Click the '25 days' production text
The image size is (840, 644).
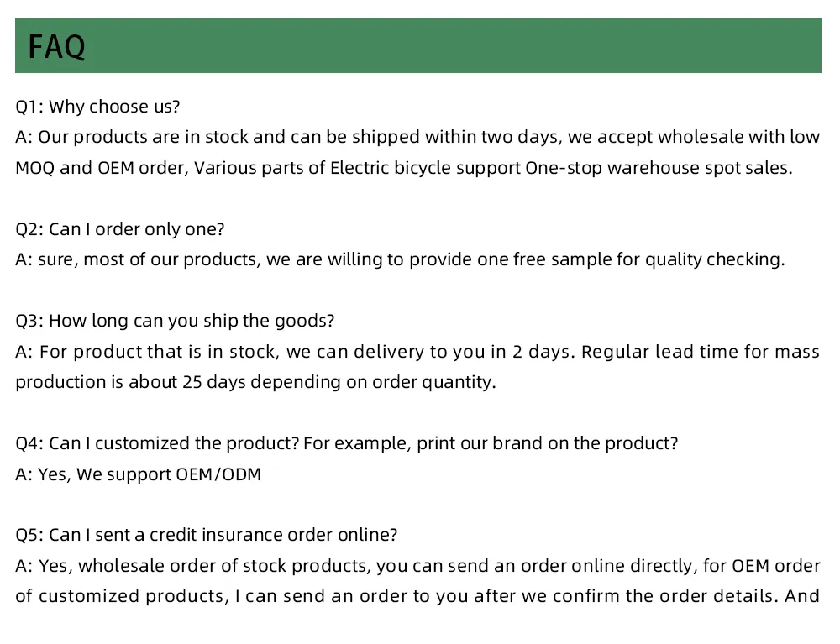point(204,382)
